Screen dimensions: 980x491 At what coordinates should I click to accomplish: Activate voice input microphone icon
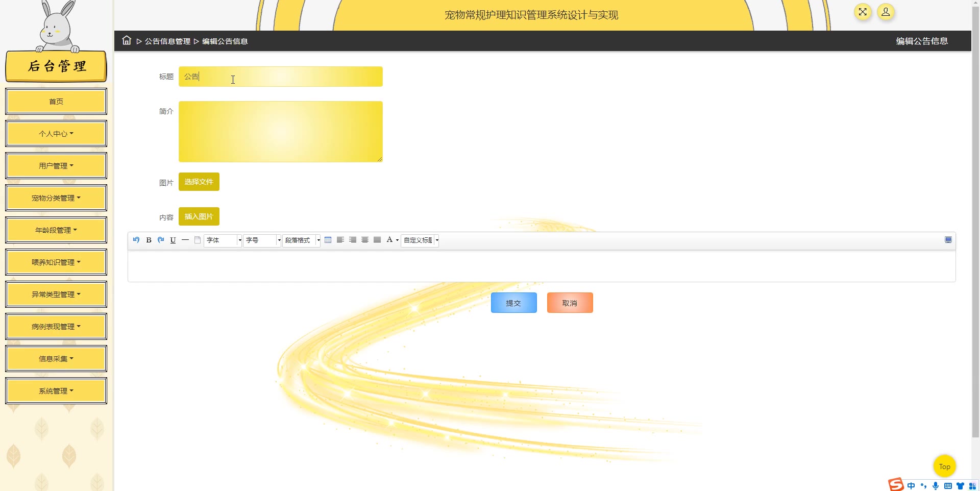click(x=936, y=486)
